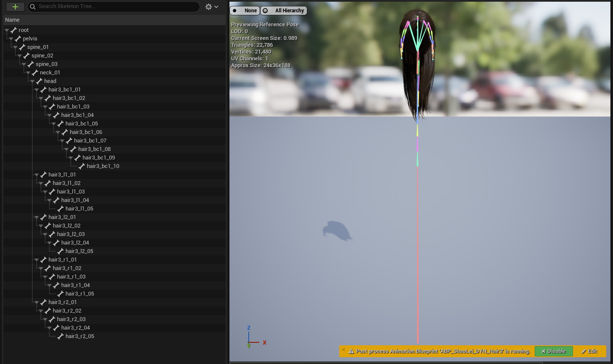Click the bone icon beside spine_03

pos(31,64)
